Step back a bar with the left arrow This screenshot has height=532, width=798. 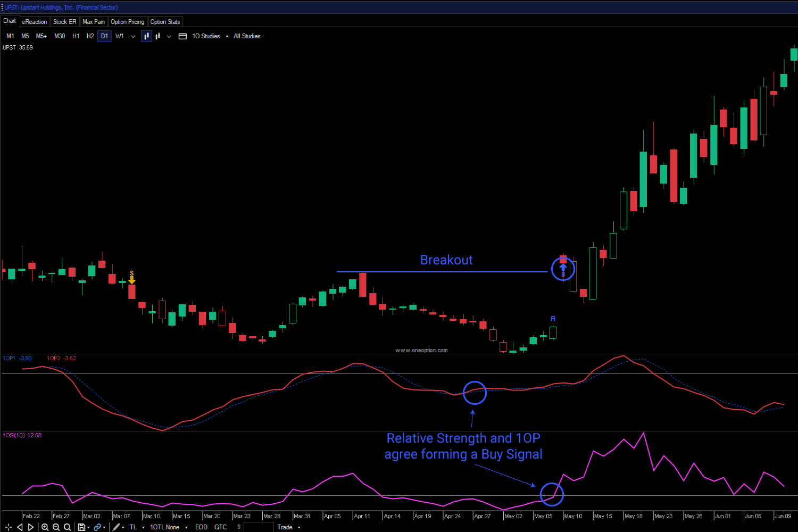(20, 527)
